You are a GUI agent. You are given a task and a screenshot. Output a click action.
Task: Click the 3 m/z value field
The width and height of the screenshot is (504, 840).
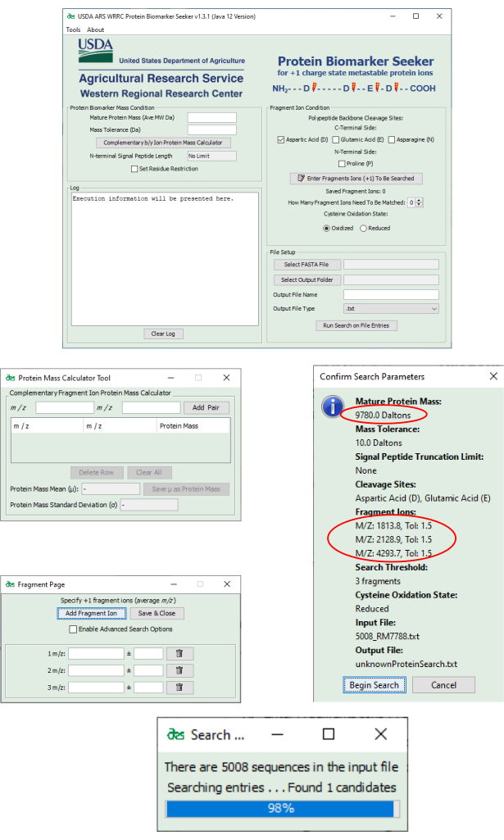point(96,688)
